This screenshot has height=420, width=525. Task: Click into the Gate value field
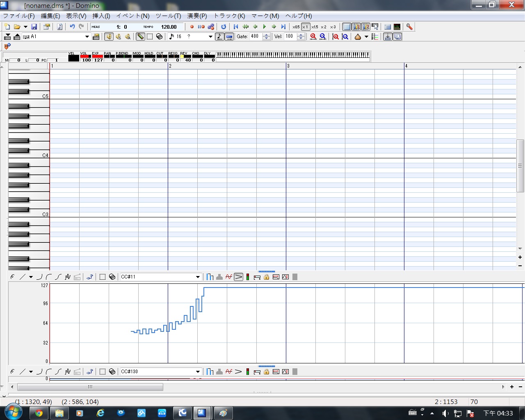tap(255, 37)
